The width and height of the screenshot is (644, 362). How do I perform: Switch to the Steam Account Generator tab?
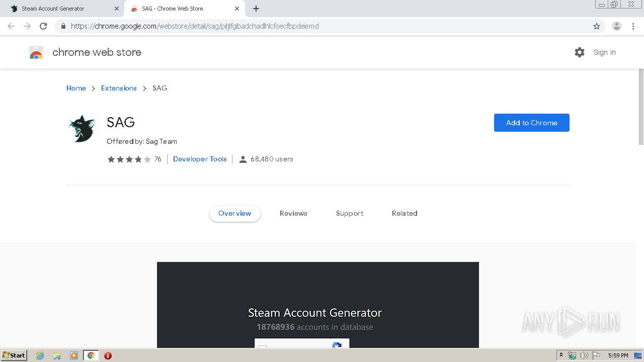pyautogui.click(x=64, y=9)
